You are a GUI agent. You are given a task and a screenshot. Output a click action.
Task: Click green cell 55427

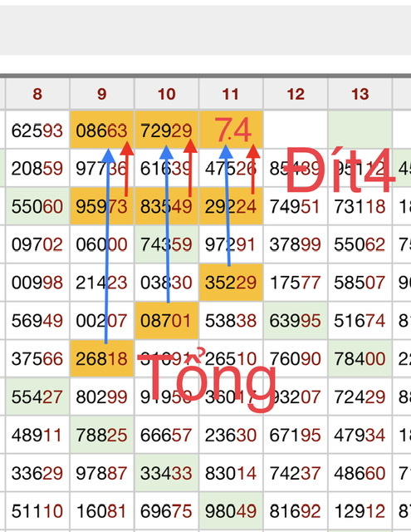[x=37, y=397]
